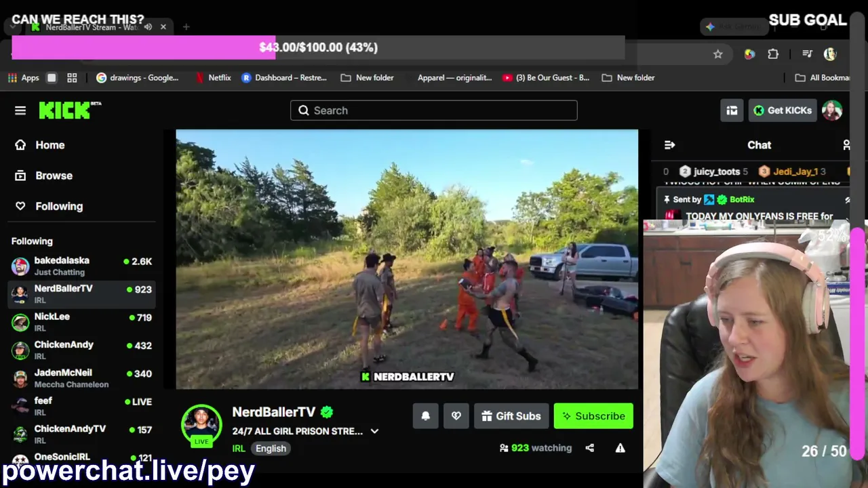Mute the NerdBallerTV tab audio icon
This screenshot has height=488, width=868.
tap(148, 27)
